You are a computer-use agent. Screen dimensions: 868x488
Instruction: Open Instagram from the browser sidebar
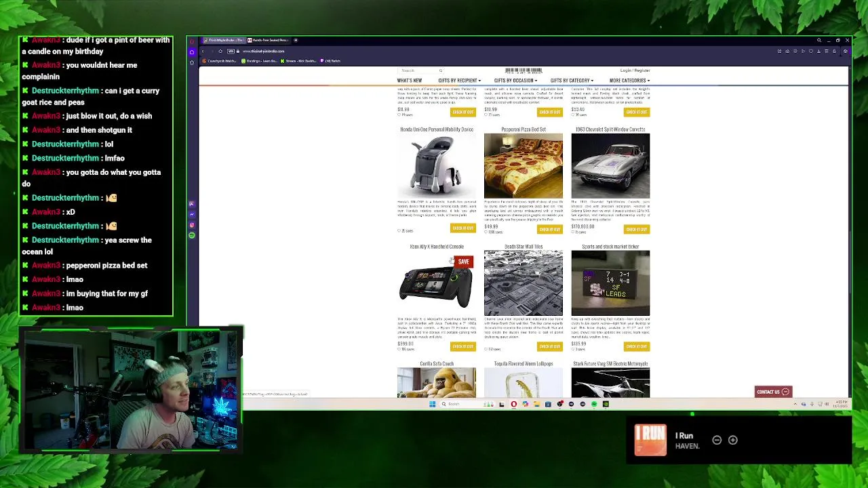click(x=192, y=225)
